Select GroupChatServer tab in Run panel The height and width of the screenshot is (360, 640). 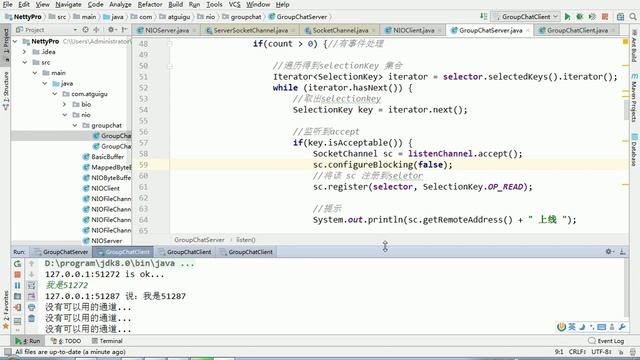(62, 252)
